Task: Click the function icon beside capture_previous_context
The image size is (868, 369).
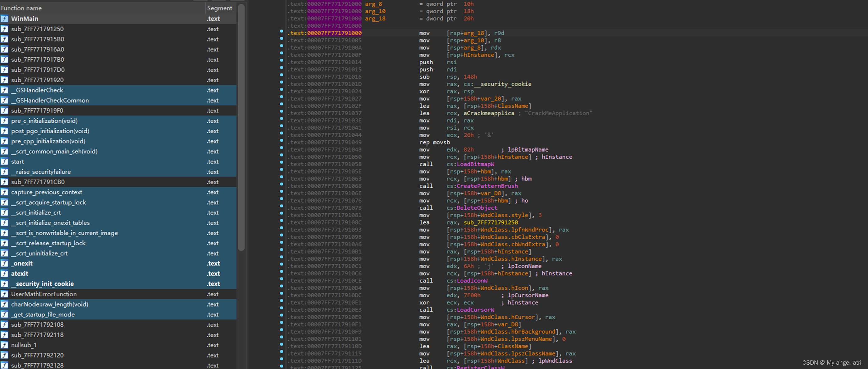Action: pos(4,192)
